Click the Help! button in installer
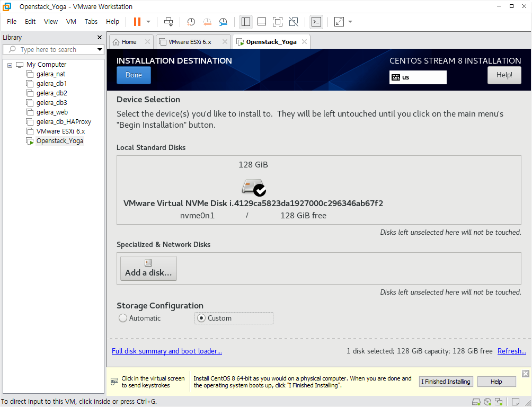 (504, 75)
